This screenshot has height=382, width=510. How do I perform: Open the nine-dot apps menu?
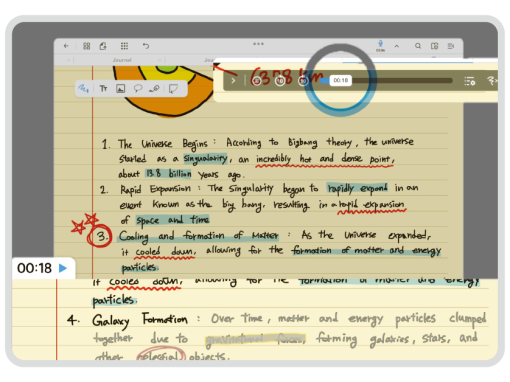coord(124,46)
